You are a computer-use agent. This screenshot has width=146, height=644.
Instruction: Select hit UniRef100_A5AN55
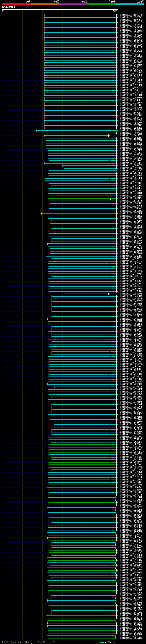tap(131, 25)
